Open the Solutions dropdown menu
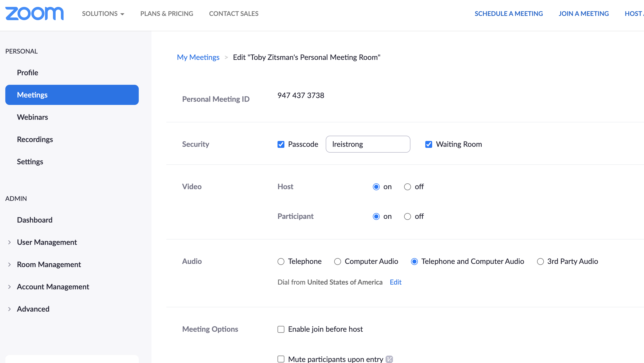The image size is (644, 363). tap(103, 14)
